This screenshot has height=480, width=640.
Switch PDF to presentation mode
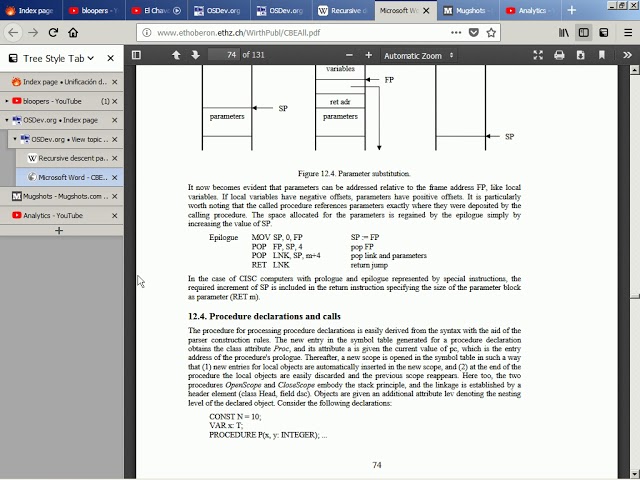coord(538,55)
